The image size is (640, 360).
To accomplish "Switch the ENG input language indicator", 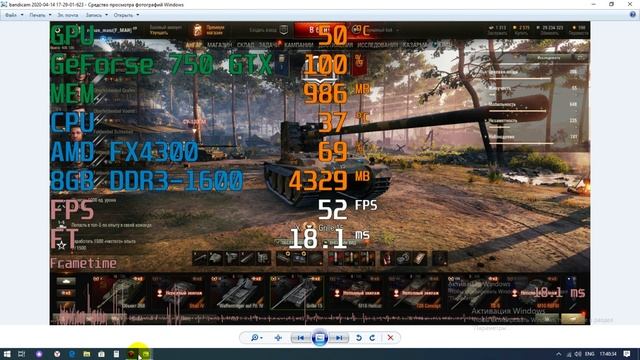I will (x=589, y=354).
